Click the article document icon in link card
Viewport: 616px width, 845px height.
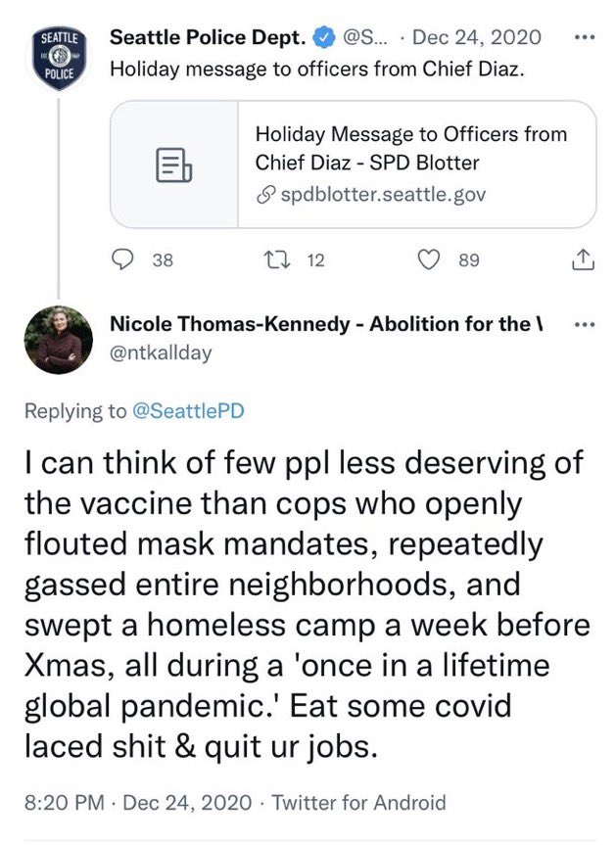click(175, 164)
